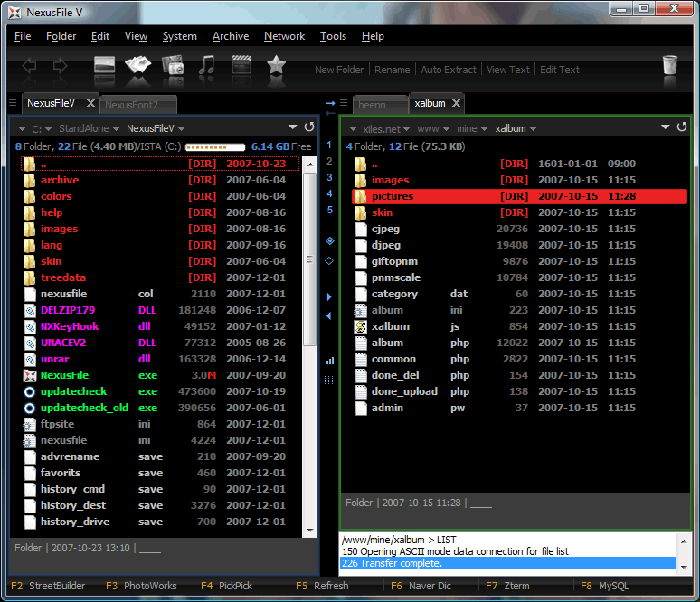Select the DELZIP179 DLL file icon
Viewport: 700px width, 602px height.
pyautogui.click(x=30, y=311)
